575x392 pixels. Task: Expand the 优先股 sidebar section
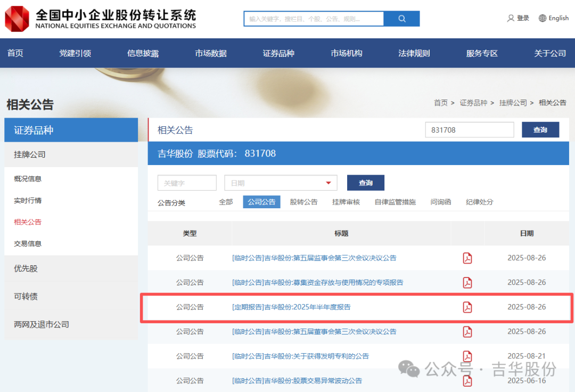point(26,268)
